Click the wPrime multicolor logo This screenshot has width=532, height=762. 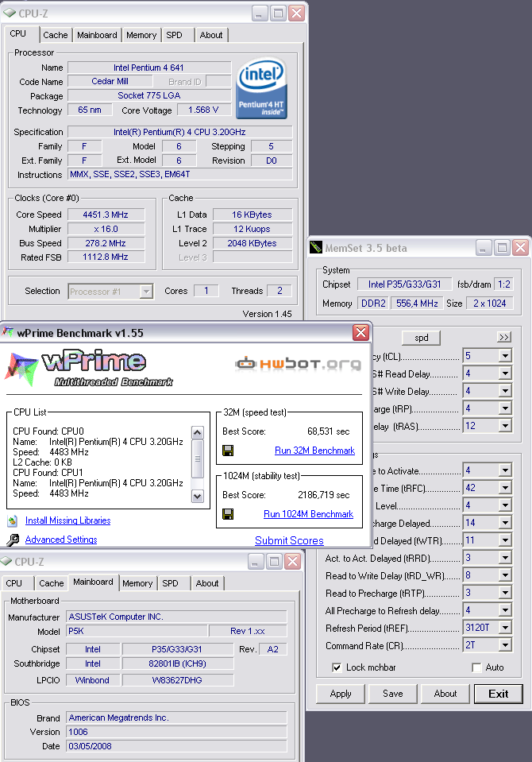[21, 369]
